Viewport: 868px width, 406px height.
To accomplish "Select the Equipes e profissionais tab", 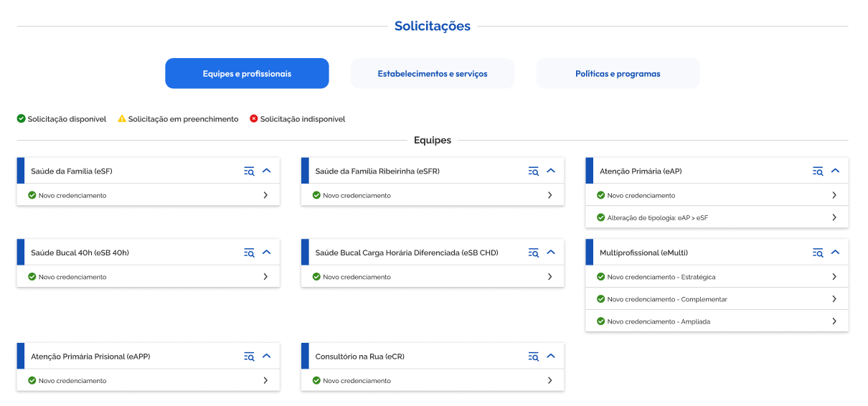I will tap(247, 74).
